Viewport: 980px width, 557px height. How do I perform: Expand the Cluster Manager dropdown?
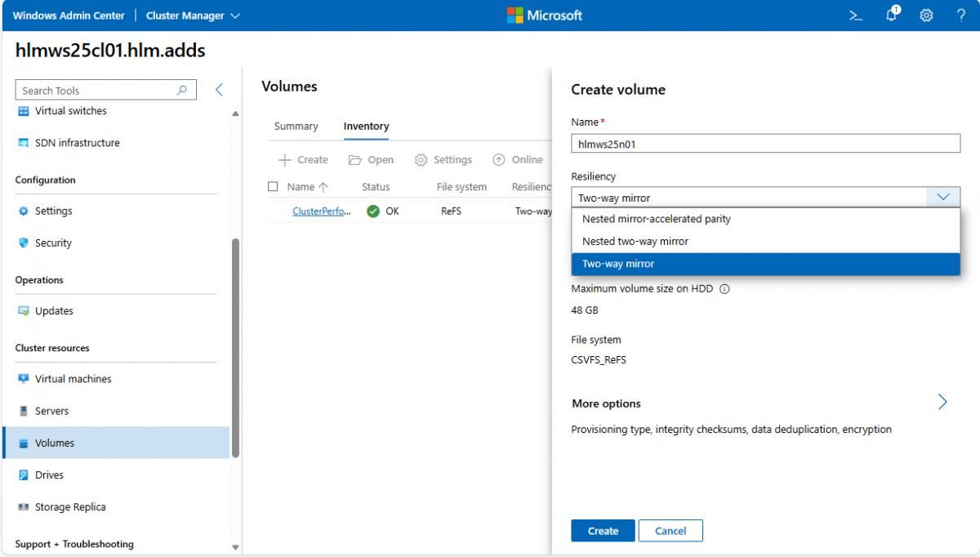(x=194, y=16)
